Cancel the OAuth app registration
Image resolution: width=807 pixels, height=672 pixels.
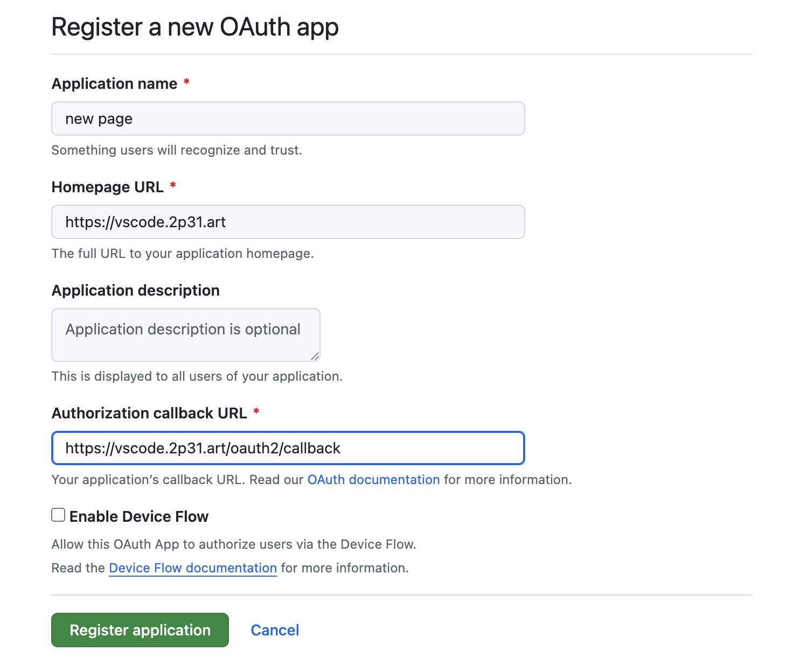click(x=275, y=630)
